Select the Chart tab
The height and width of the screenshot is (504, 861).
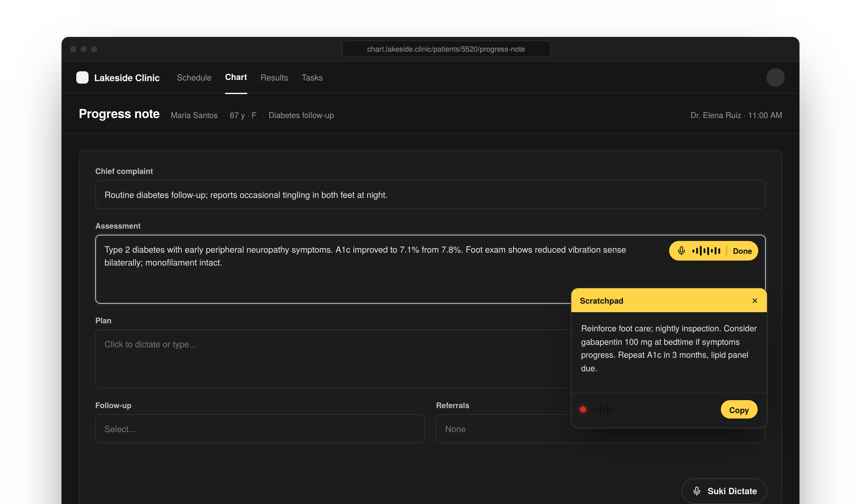(236, 77)
